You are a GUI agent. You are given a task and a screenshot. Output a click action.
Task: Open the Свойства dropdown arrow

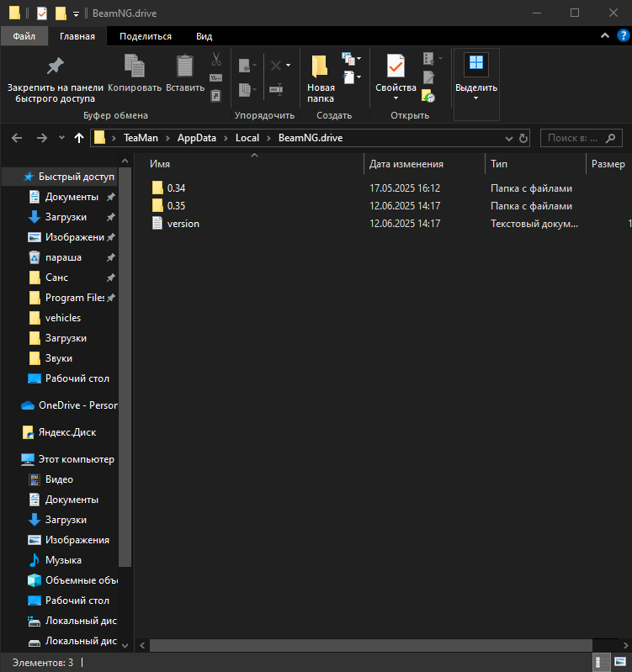coord(396,98)
